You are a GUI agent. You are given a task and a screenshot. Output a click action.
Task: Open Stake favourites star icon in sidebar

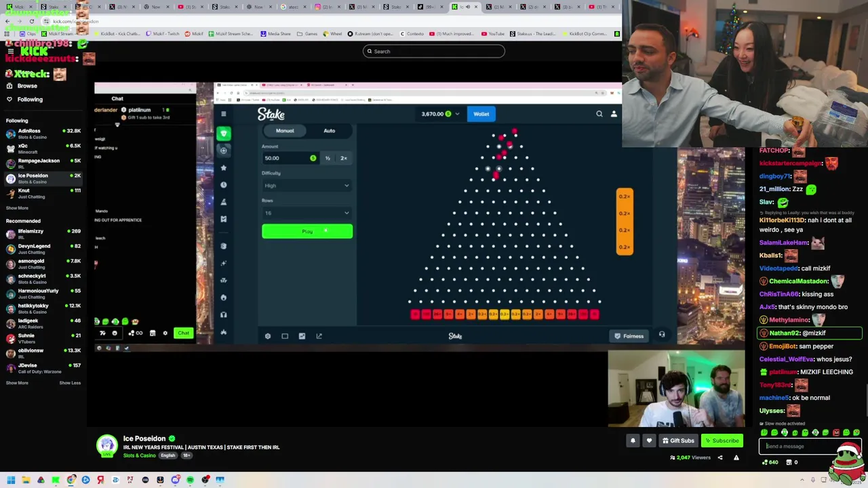(224, 167)
